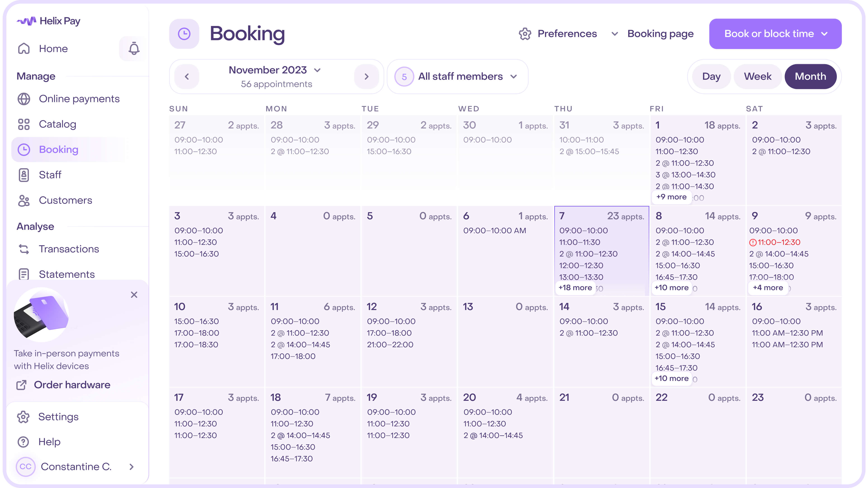Open the Customers people icon
This screenshot has height=488, width=868.
24,200
